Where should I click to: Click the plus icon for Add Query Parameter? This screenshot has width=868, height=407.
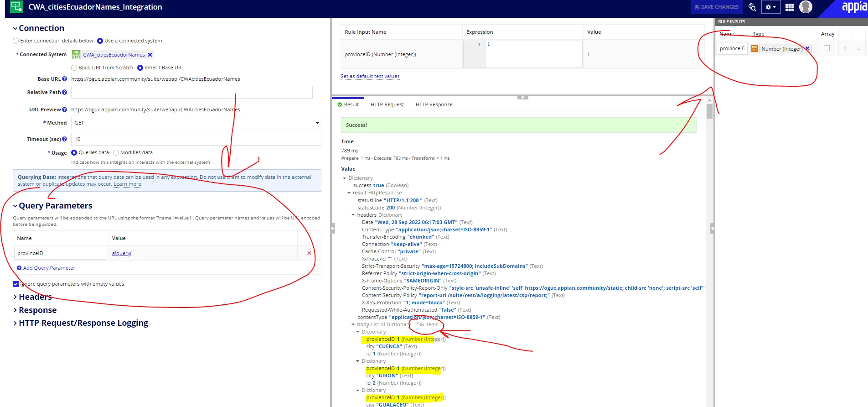click(19, 268)
